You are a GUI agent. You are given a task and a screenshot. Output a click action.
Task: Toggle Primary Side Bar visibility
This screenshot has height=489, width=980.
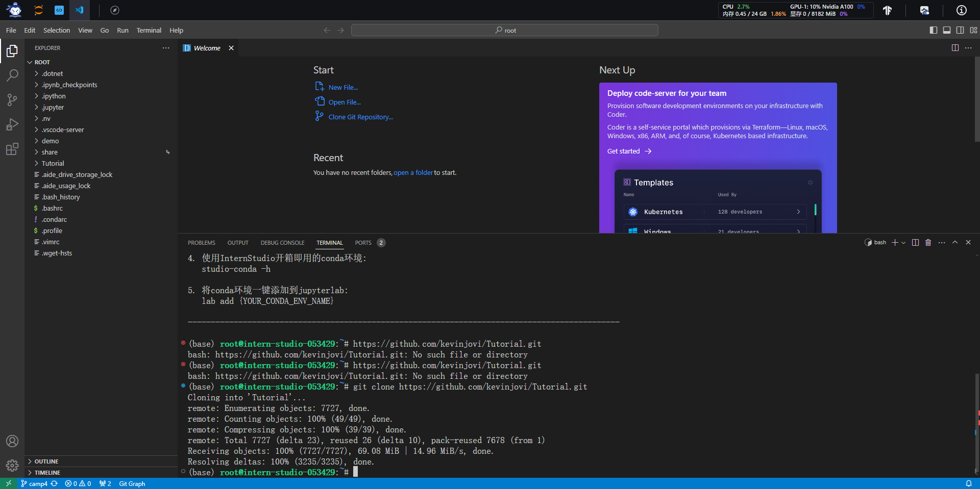[x=934, y=30]
